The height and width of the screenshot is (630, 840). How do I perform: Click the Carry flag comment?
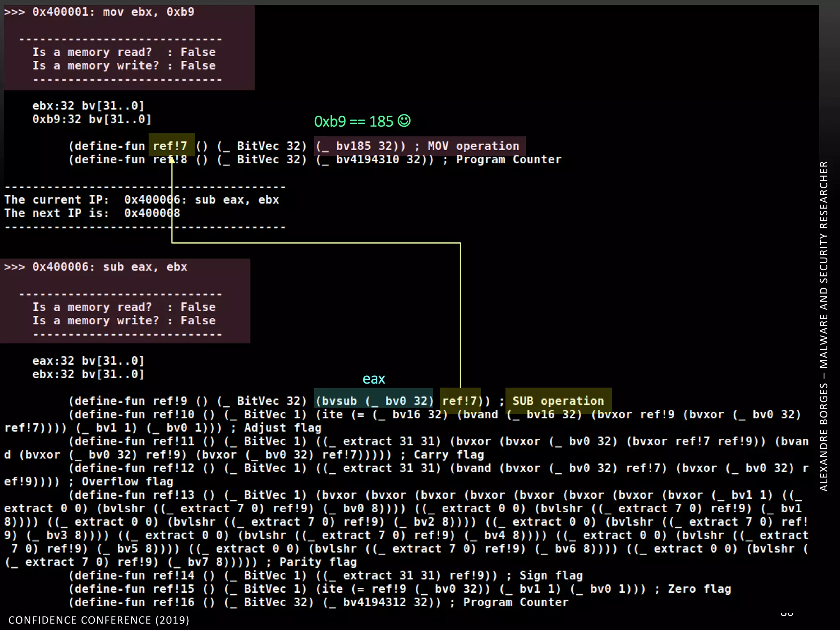[449, 454]
